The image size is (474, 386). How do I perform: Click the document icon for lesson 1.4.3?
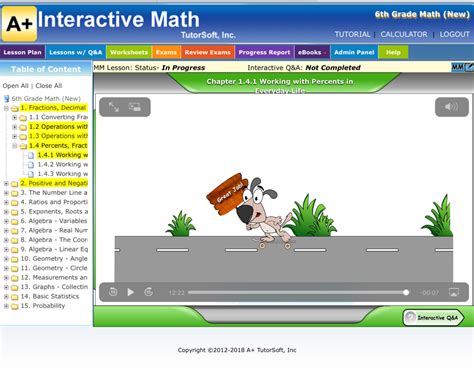tap(31, 174)
